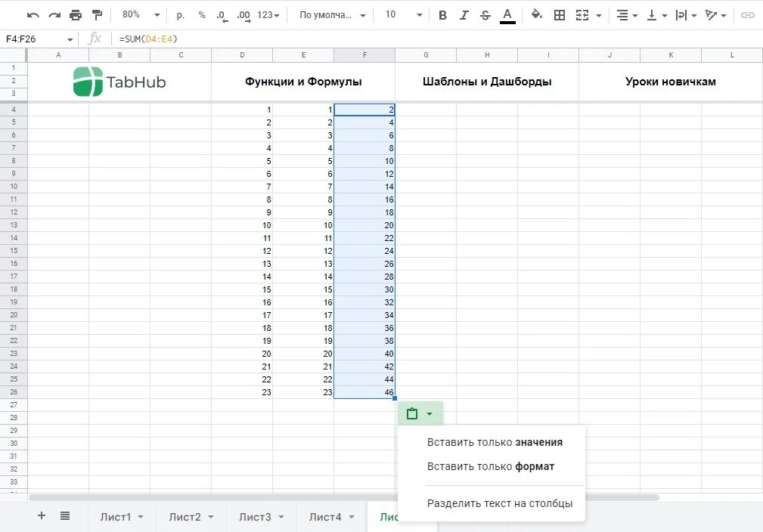Select cell F4 with value 2
The height and width of the screenshot is (532, 763).
click(364, 110)
